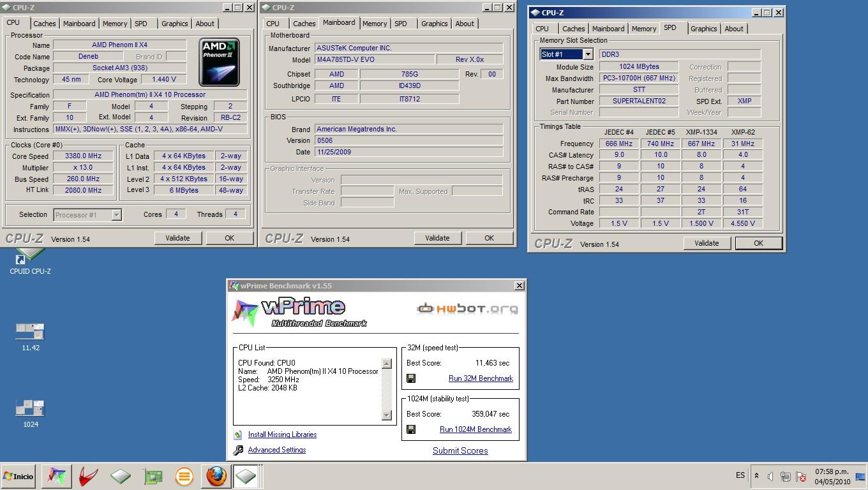Click the Core Speed 3380.0 MHz field
Viewport: 868px width, 490px height.
coord(84,156)
